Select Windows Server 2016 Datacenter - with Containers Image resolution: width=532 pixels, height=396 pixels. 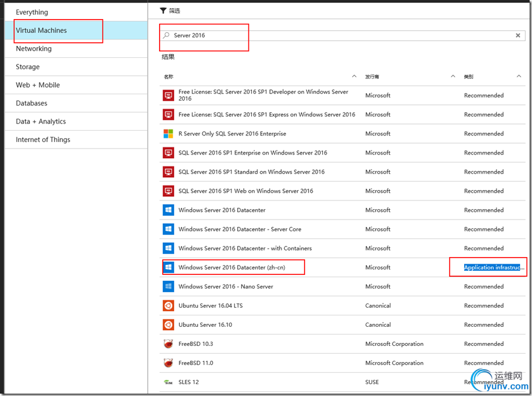click(245, 248)
